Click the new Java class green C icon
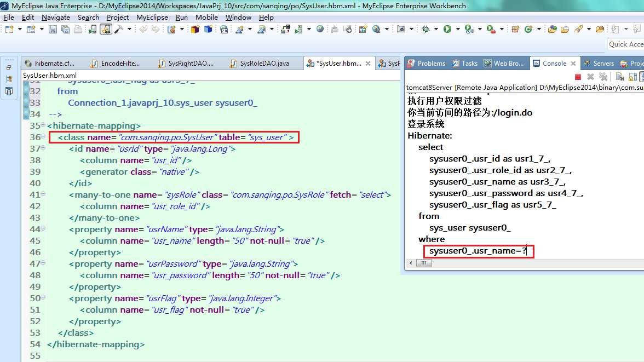 (528, 29)
